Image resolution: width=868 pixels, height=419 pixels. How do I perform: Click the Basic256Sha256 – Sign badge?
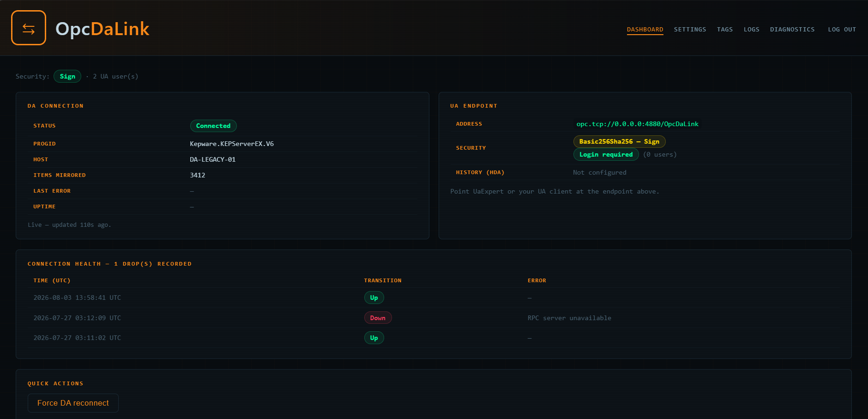619,141
